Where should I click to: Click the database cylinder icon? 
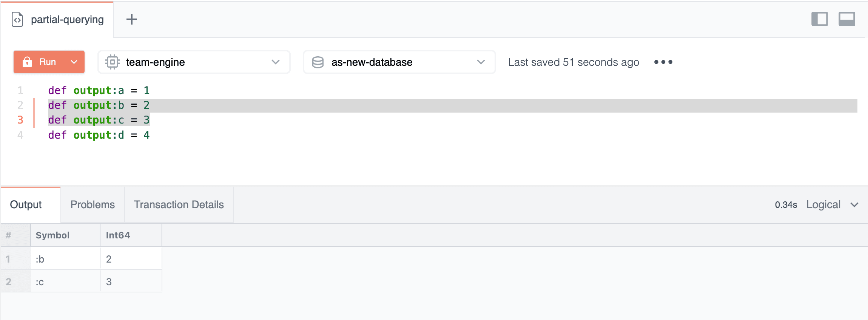318,62
